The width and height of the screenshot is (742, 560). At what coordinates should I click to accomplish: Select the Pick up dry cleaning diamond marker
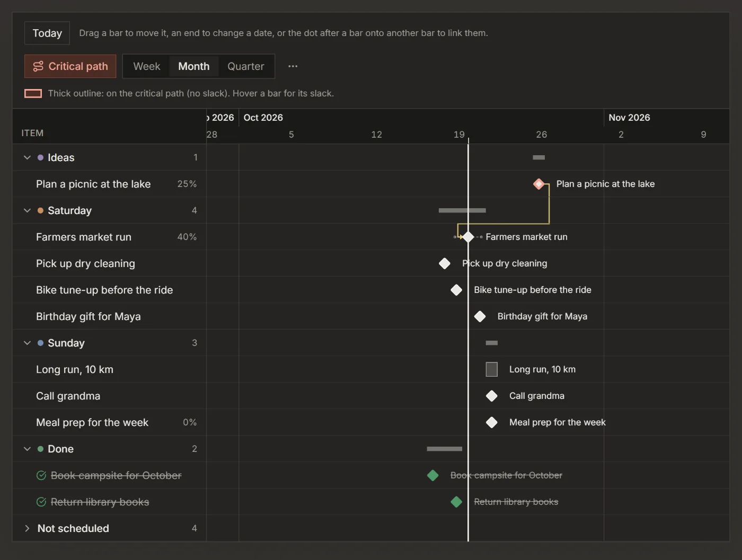(x=445, y=263)
